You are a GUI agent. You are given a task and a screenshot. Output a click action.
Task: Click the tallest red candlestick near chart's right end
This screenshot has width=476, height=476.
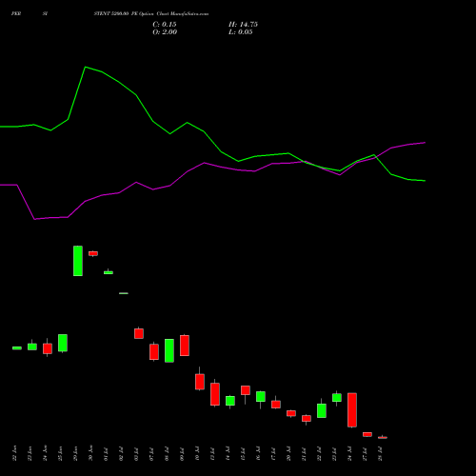(352, 410)
